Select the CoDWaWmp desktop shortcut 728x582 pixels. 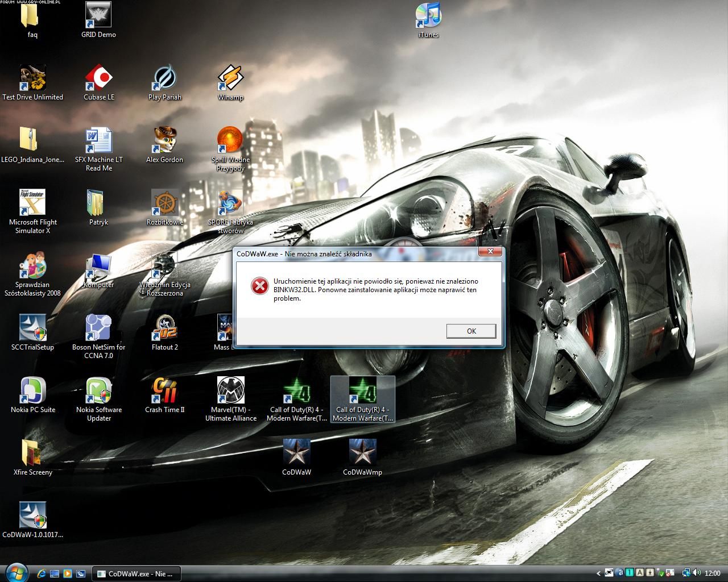(x=362, y=455)
